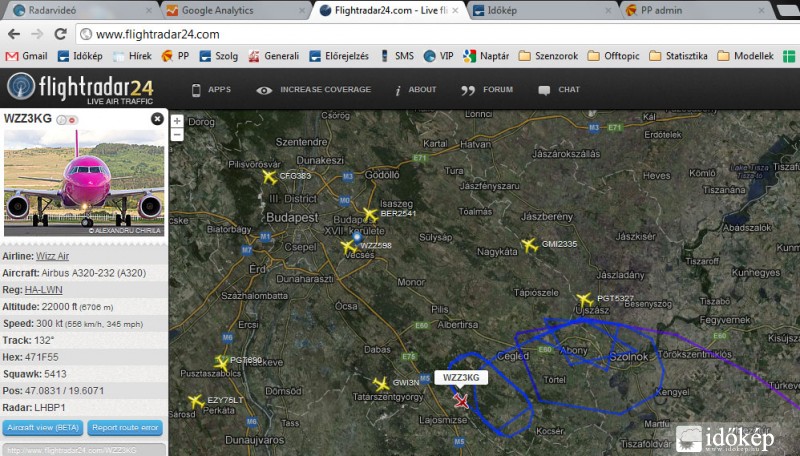
Task: Switch to the Google Analytics tab
Action: [x=234, y=10]
